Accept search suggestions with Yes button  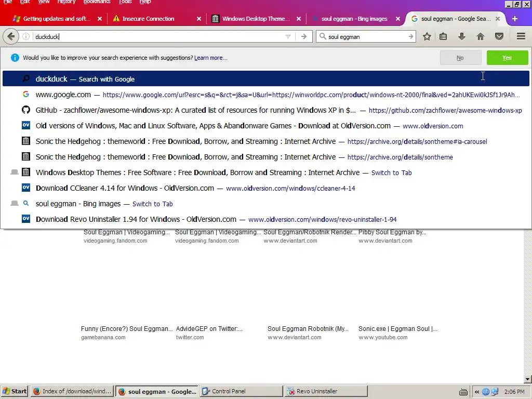[507, 58]
